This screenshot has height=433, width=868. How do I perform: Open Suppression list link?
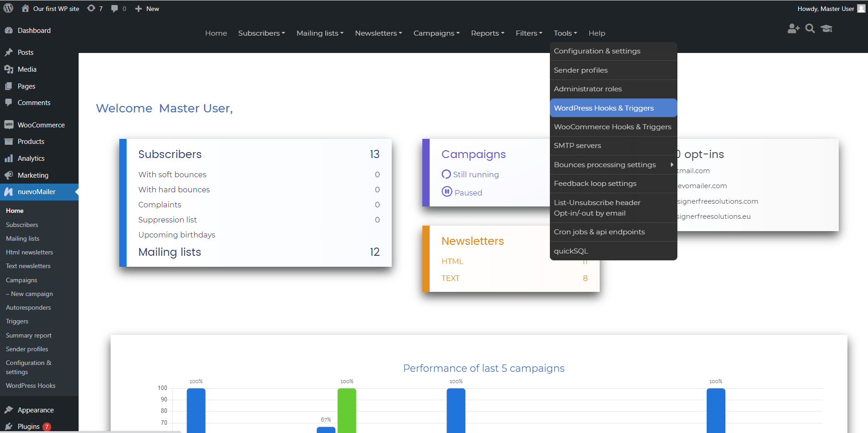point(168,220)
